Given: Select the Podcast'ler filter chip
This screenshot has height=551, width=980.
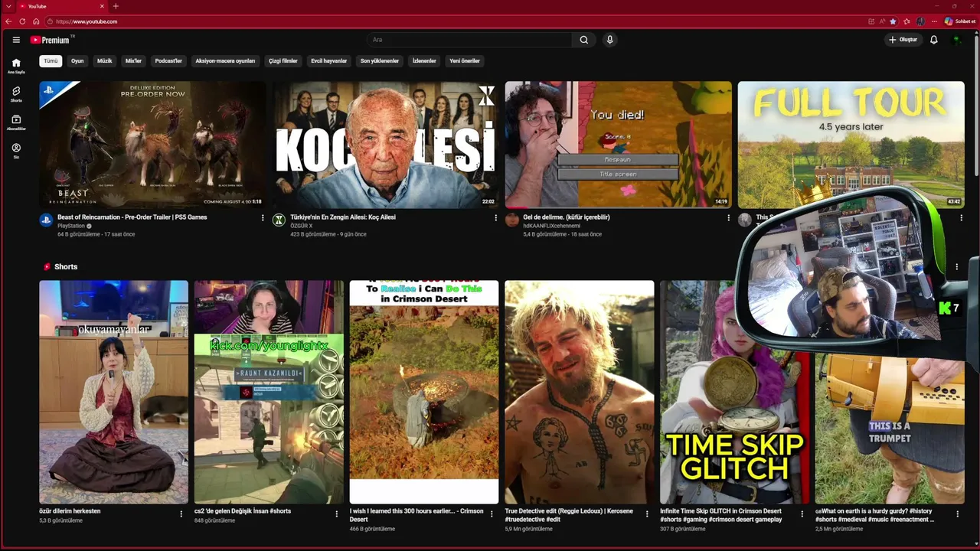Looking at the screenshot, I should [168, 61].
